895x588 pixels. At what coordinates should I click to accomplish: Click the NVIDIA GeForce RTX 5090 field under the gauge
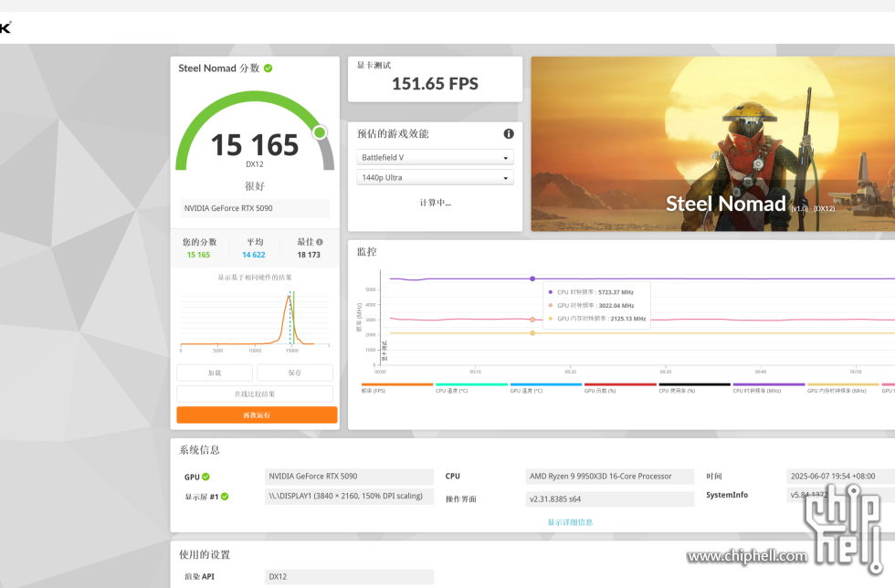255,208
